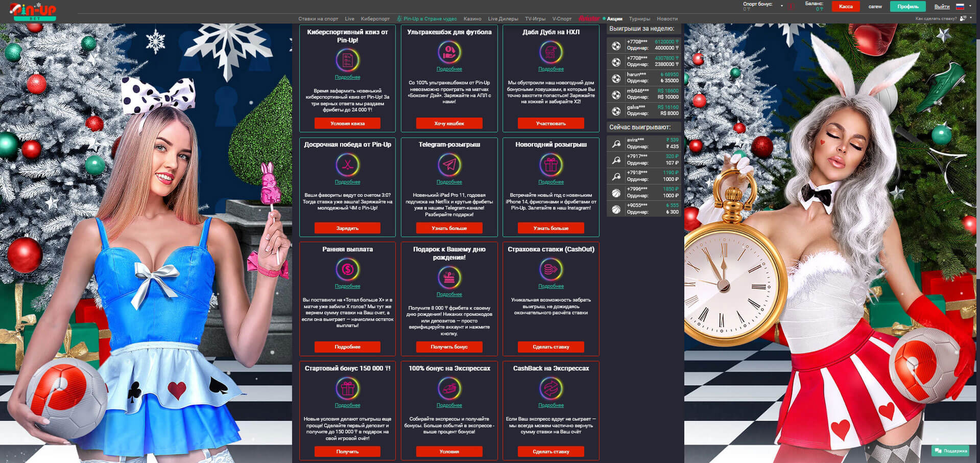Open the Aviator game link
The width and height of the screenshot is (980, 463).
pyautogui.click(x=589, y=18)
